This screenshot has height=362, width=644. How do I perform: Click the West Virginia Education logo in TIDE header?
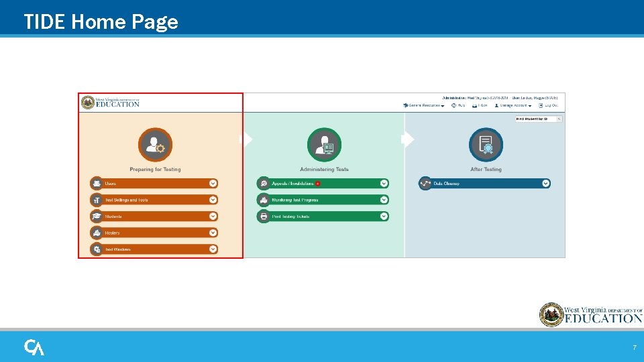[111, 102]
